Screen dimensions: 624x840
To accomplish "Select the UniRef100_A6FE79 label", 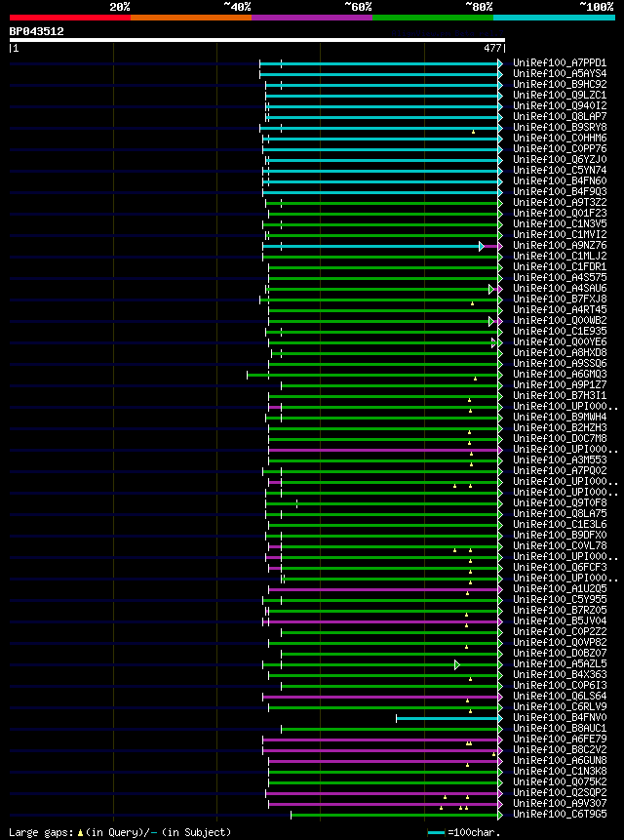I will 560,739.
